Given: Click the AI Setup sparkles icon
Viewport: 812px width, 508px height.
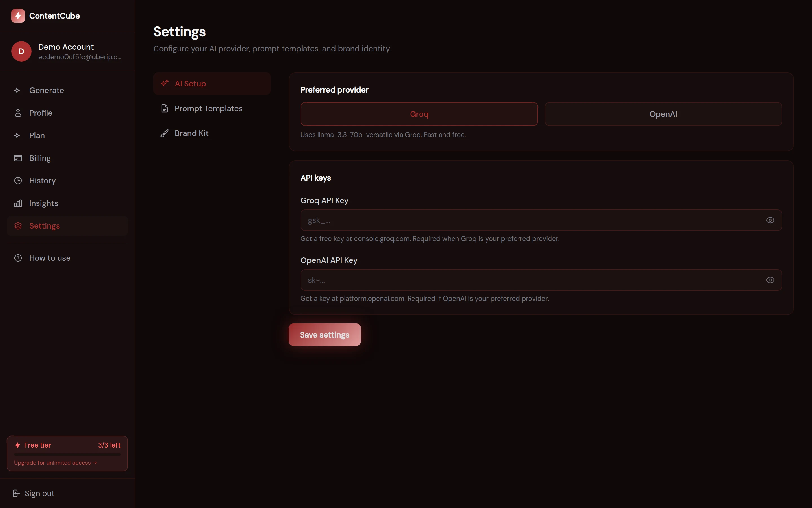Looking at the screenshot, I should 164,83.
